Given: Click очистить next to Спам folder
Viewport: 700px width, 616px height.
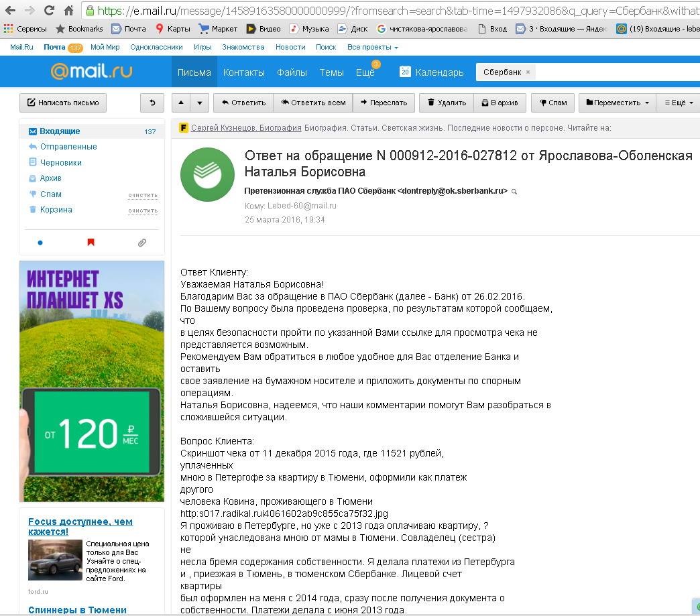Looking at the screenshot, I should [x=143, y=196].
